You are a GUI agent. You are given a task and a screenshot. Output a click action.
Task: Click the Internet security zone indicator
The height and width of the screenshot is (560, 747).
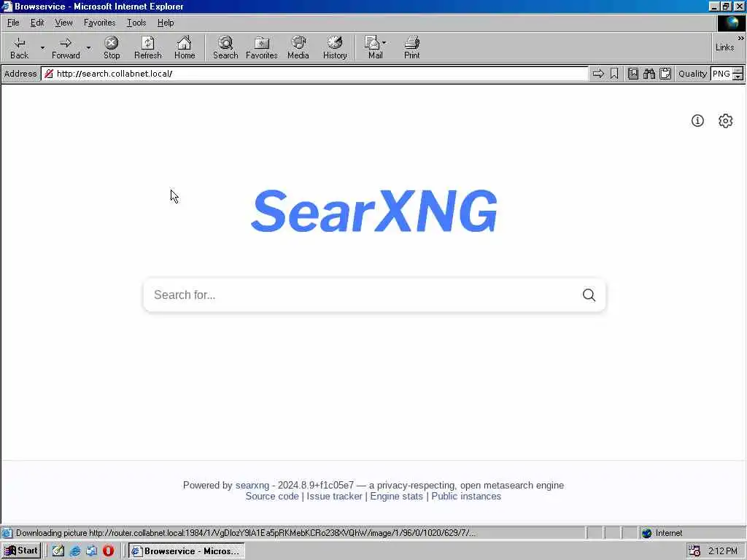pos(662,533)
